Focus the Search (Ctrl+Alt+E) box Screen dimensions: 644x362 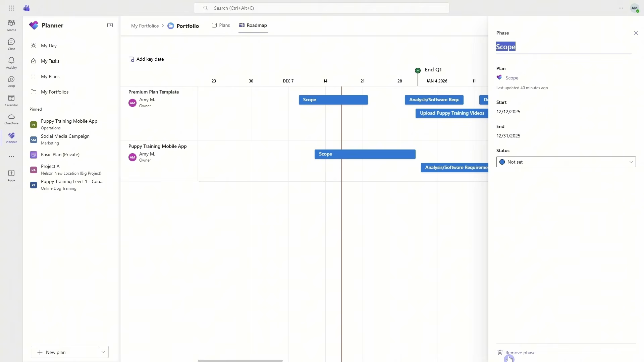click(x=321, y=8)
